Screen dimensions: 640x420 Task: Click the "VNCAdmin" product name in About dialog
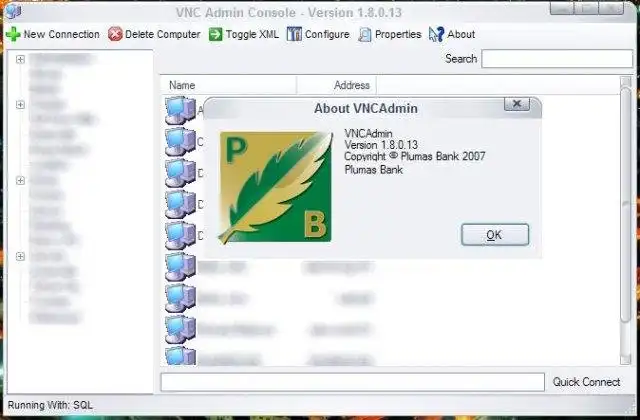pyautogui.click(x=368, y=133)
